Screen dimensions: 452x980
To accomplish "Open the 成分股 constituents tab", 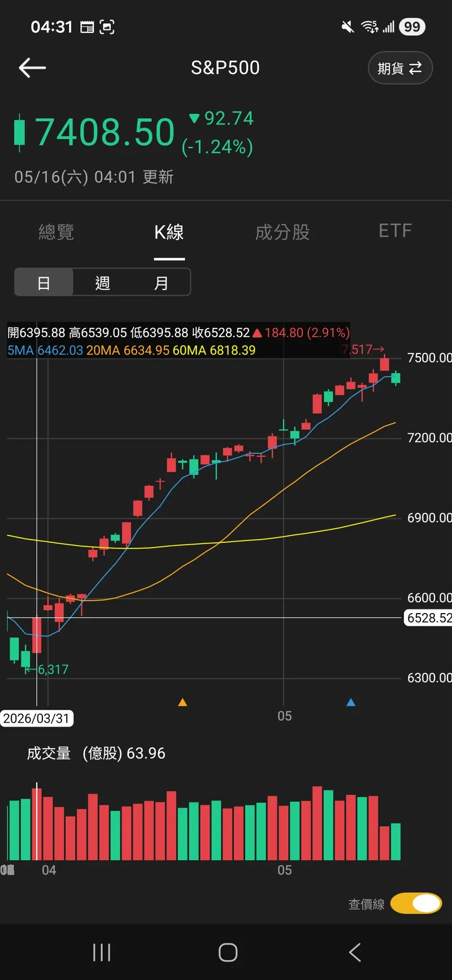I will click(282, 232).
